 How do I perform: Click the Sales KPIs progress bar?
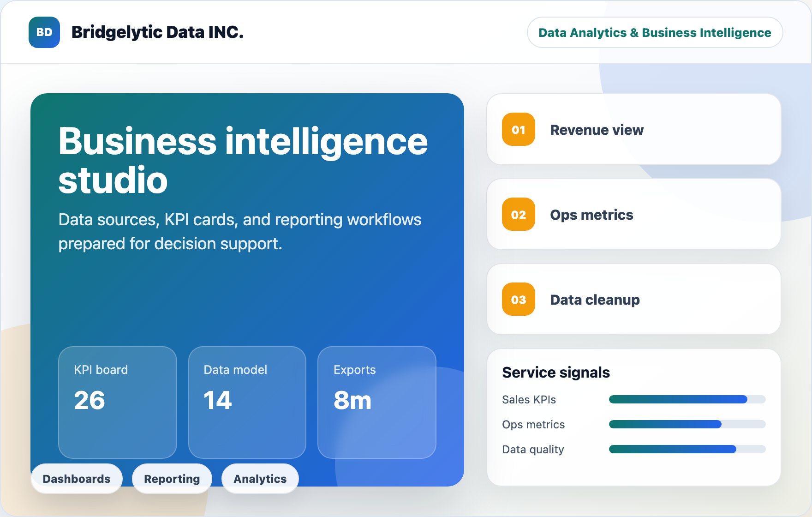tap(687, 399)
